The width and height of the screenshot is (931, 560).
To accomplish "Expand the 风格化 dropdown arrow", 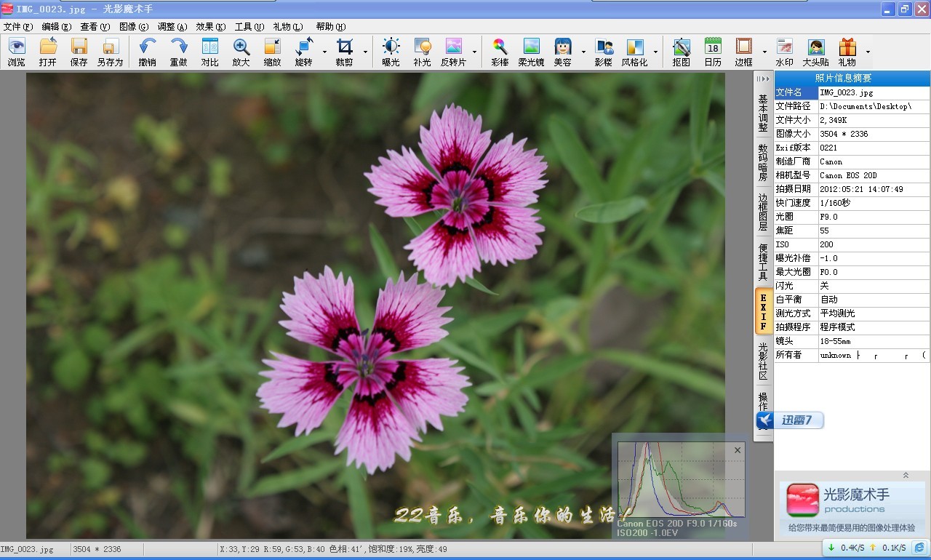I will [x=655, y=52].
